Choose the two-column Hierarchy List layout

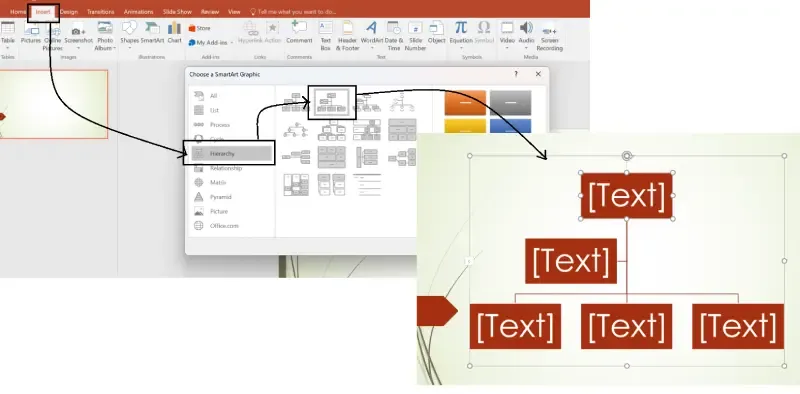(x=332, y=185)
